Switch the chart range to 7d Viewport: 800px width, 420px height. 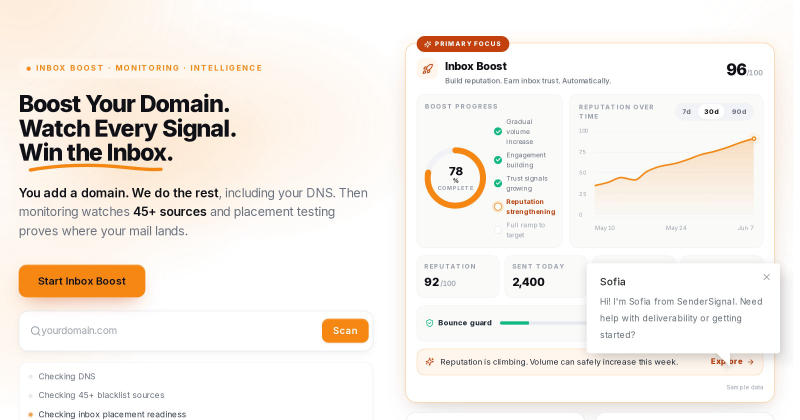[687, 112]
